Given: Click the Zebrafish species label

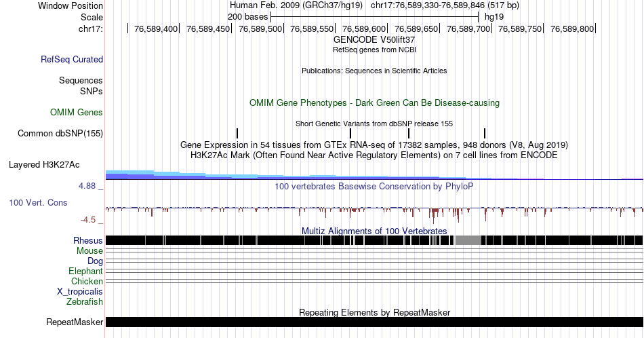Looking at the screenshot, I should point(85,301).
